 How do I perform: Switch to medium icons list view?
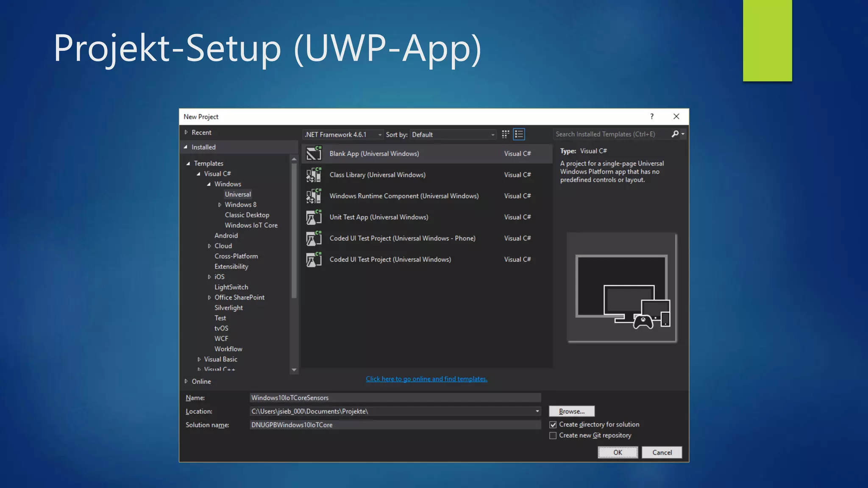coord(519,134)
